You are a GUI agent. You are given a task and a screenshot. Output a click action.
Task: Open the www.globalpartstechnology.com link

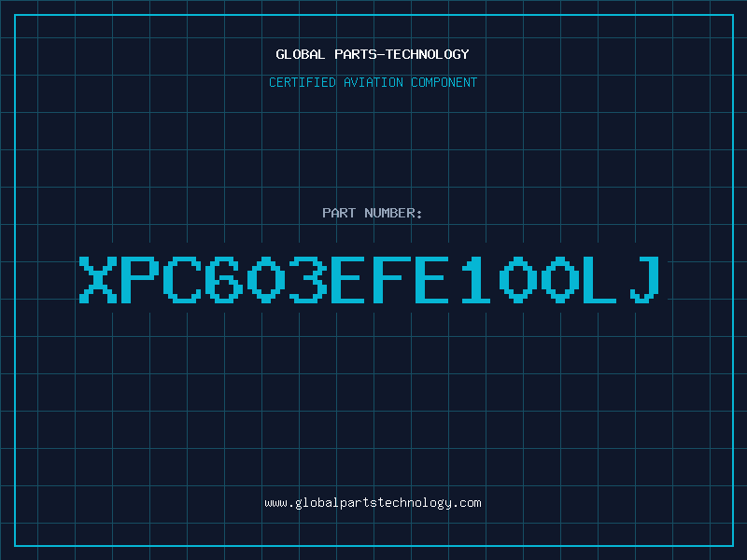pyautogui.click(x=373, y=503)
